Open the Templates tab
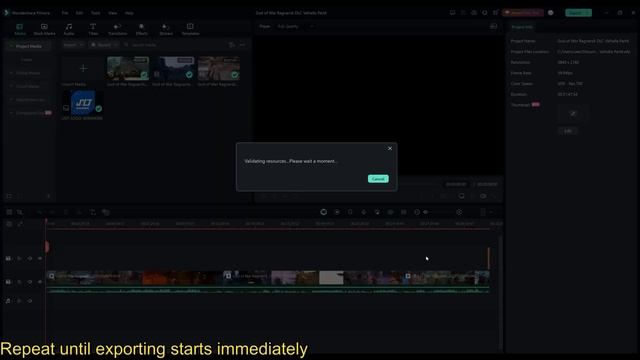This screenshot has width=640, height=360. pyautogui.click(x=190, y=29)
